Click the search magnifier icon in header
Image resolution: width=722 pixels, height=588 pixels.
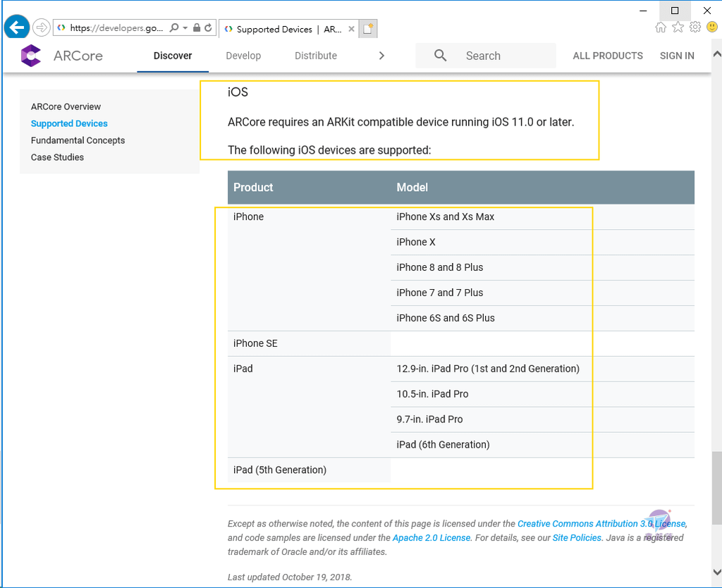440,56
